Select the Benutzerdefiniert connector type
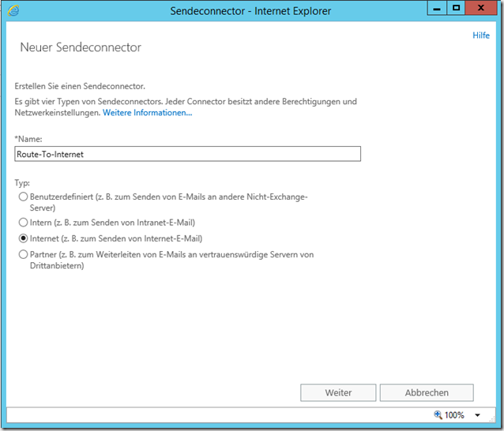Viewport: 504px width, 431px height. (x=23, y=197)
